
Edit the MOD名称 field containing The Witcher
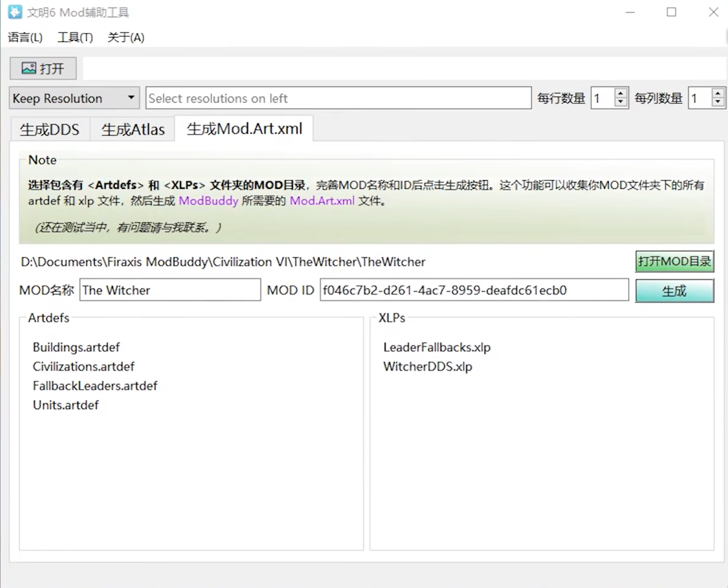pos(170,290)
